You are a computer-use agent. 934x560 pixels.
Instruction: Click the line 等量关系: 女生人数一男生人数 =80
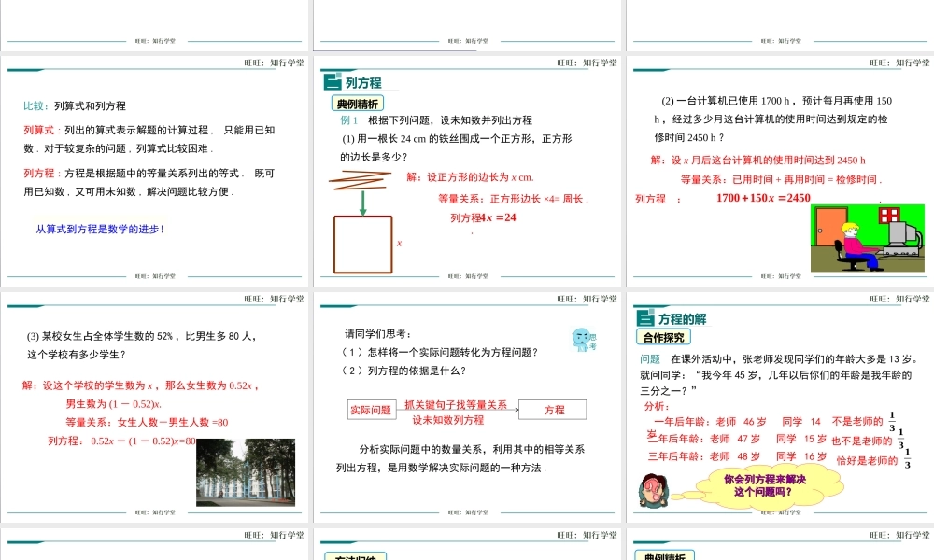coord(147,423)
